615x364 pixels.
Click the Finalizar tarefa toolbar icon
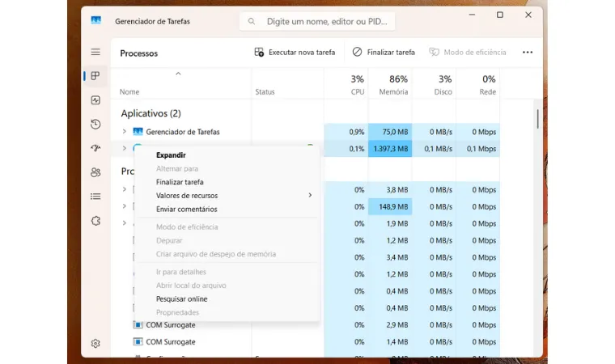(x=357, y=52)
